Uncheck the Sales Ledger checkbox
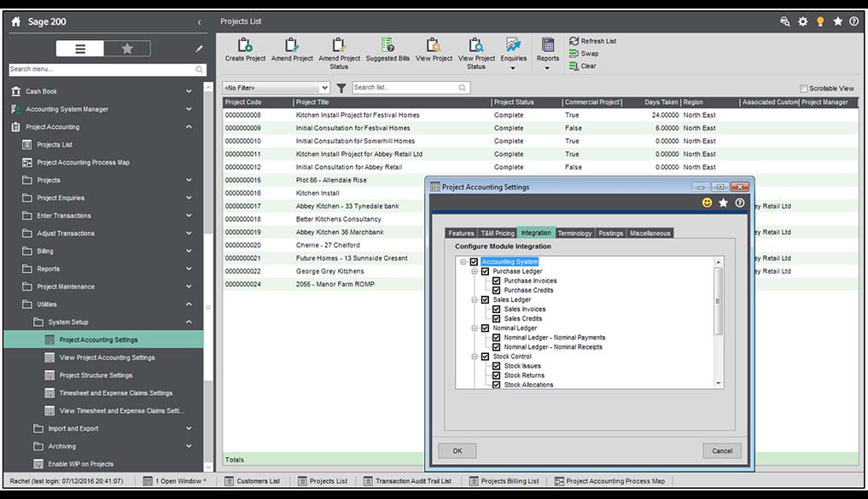This screenshot has height=499, width=868. tap(485, 300)
